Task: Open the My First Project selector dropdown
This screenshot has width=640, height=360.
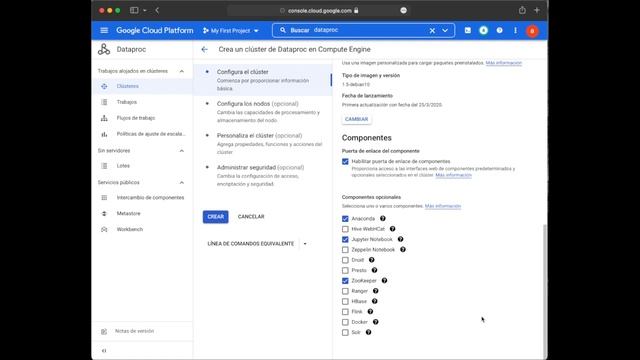Action: 231,31
